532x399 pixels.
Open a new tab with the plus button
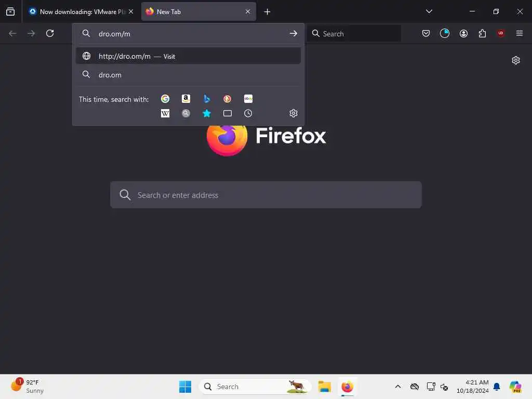pyautogui.click(x=267, y=12)
